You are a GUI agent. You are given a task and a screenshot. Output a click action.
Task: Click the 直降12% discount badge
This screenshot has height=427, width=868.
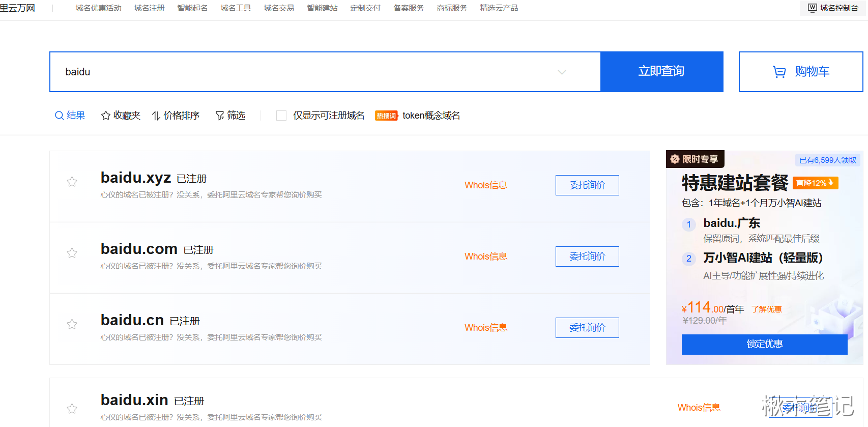815,183
